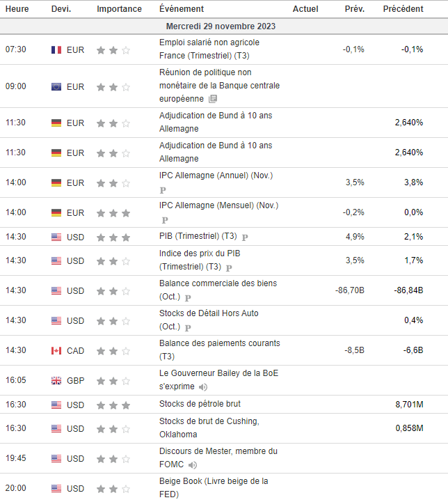Click the P icon under IPC Allemagne (Annuel)

(163, 189)
